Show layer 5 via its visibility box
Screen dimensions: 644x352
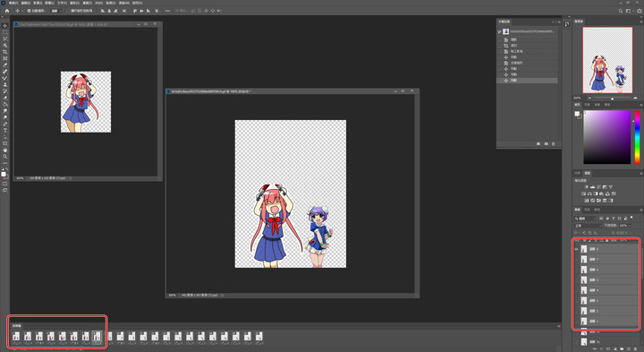(576, 279)
